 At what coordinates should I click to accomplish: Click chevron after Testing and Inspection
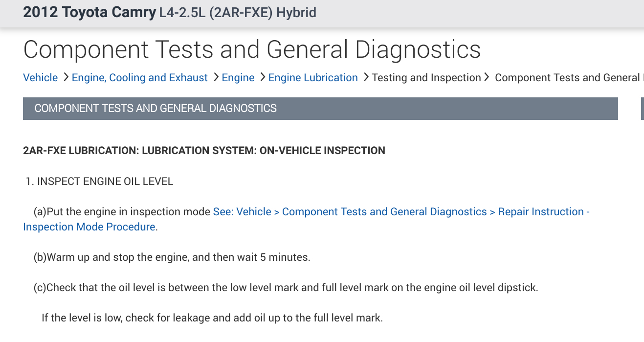click(487, 77)
